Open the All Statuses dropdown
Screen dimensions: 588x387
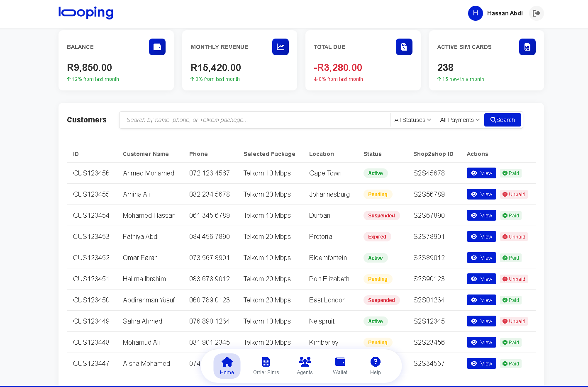pyautogui.click(x=412, y=120)
